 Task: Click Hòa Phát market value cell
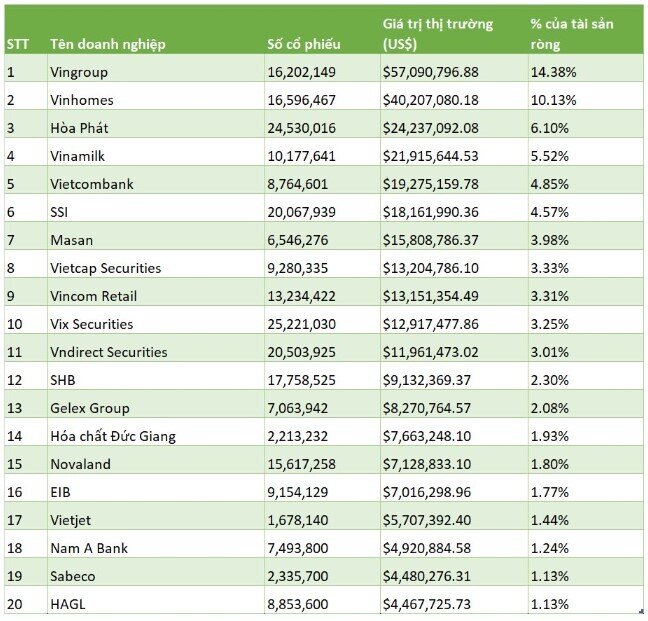[x=454, y=128]
